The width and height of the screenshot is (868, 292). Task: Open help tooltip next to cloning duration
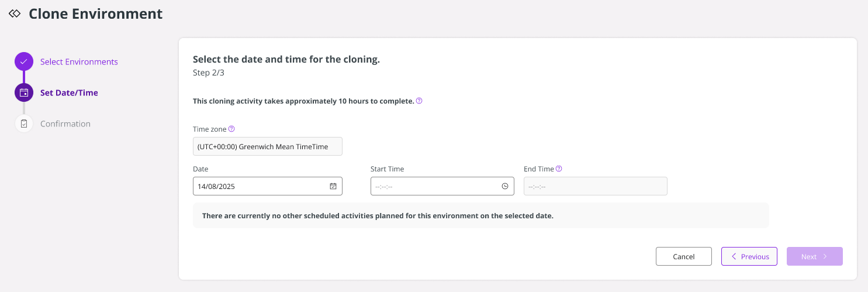click(x=419, y=101)
